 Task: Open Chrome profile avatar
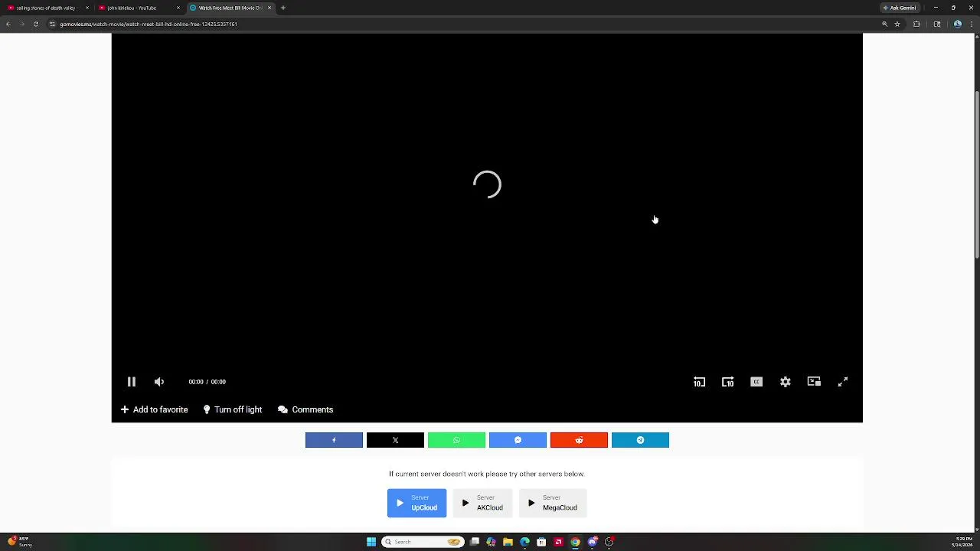(x=957, y=24)
